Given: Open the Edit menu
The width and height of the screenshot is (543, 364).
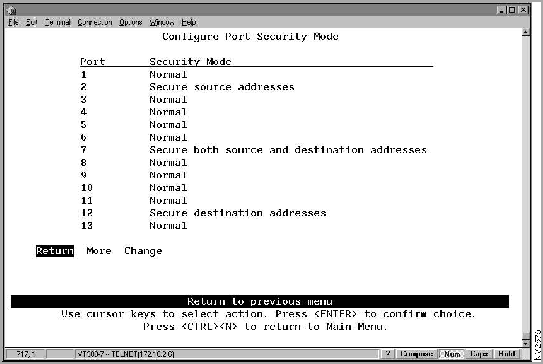Looking at the screenshot, I should (32, 23).
